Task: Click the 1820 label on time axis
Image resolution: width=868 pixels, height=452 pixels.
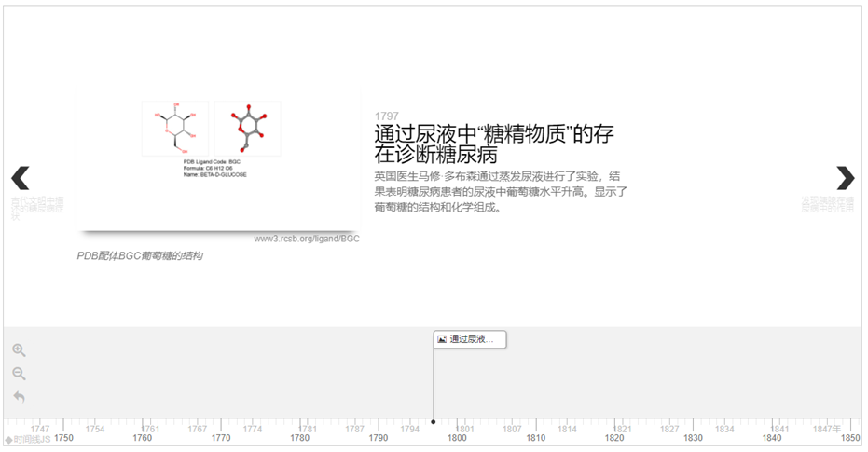Action: click(x=613, y=438)
